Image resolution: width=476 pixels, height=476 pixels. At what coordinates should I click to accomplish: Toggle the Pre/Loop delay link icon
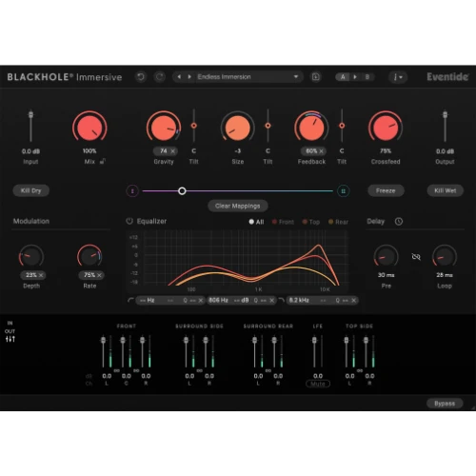[416, 256]
